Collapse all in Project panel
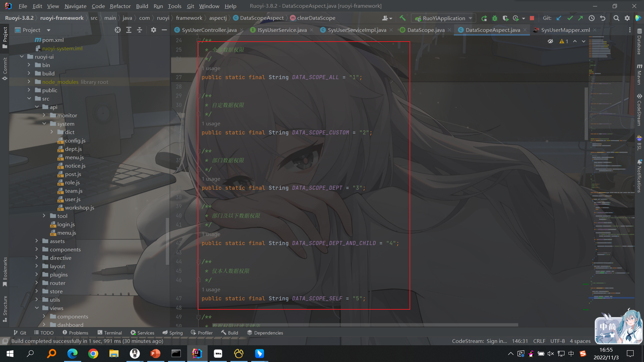The image size is (644, 362). [140, 30]
